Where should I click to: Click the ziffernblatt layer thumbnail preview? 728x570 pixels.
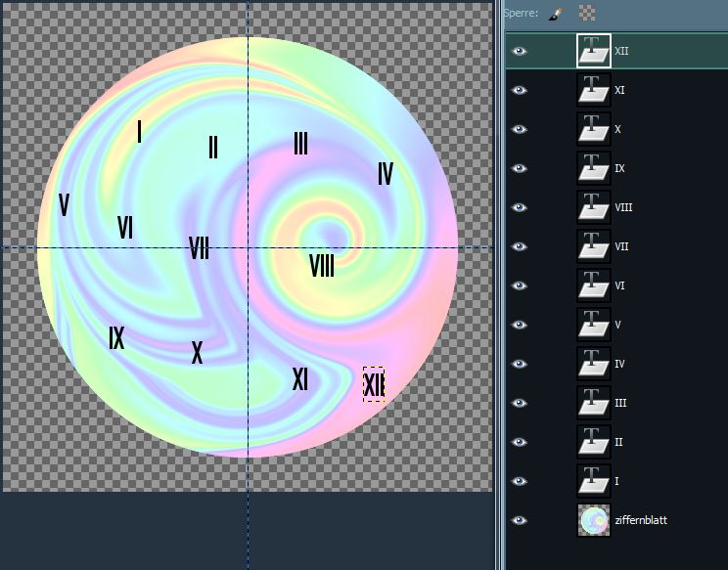(x=594, y=520)
